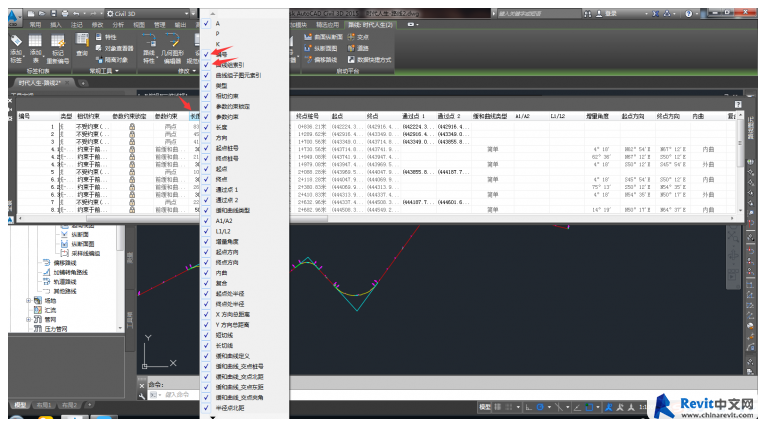The image size is (764, 427).
Task: Click the 登录 sign-in button
Action: 607,14
